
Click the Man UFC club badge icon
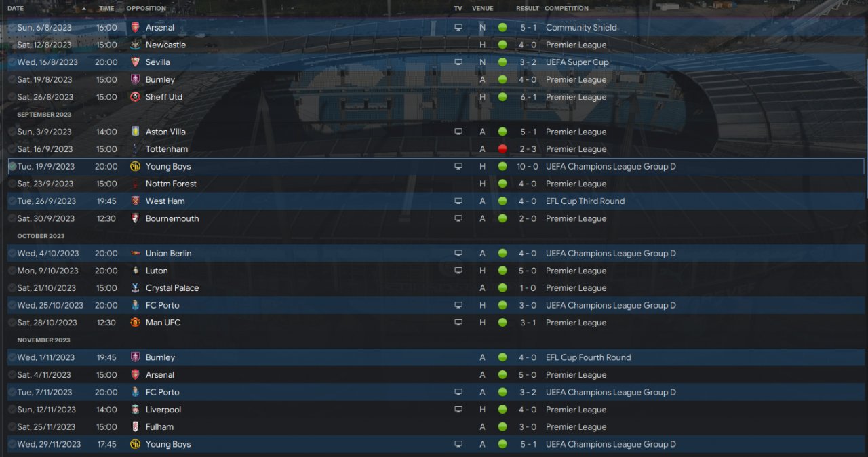point(135,323)
